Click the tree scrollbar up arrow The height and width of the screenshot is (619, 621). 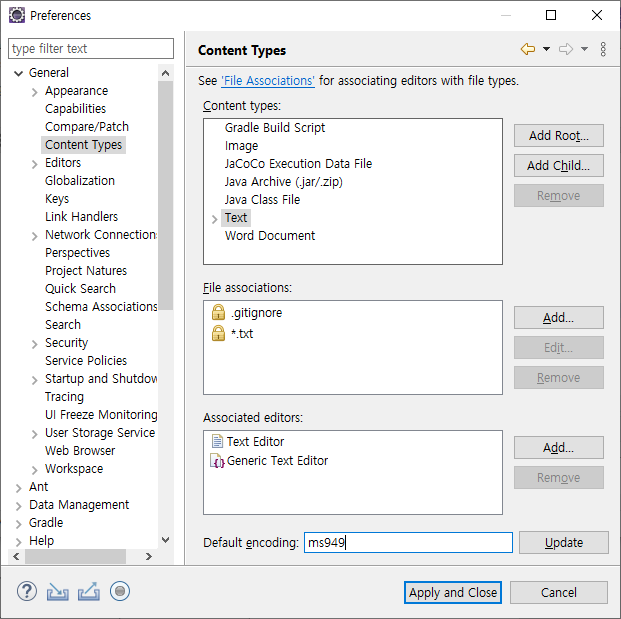166,73
